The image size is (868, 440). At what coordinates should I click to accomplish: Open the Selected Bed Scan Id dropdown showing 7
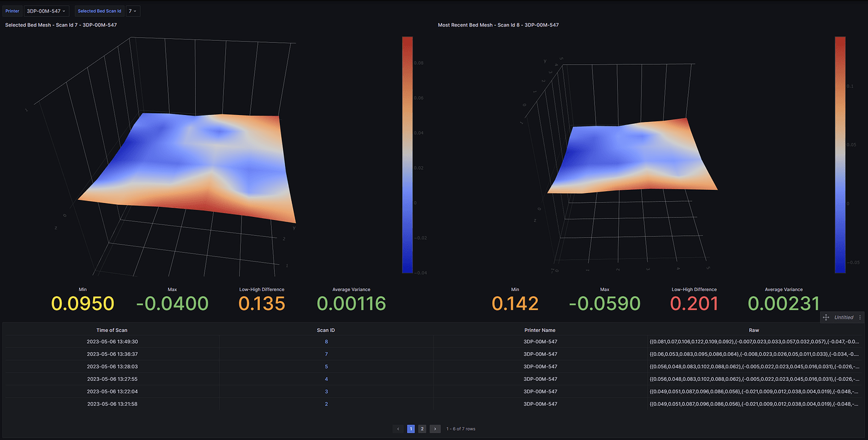pos(133,11)
